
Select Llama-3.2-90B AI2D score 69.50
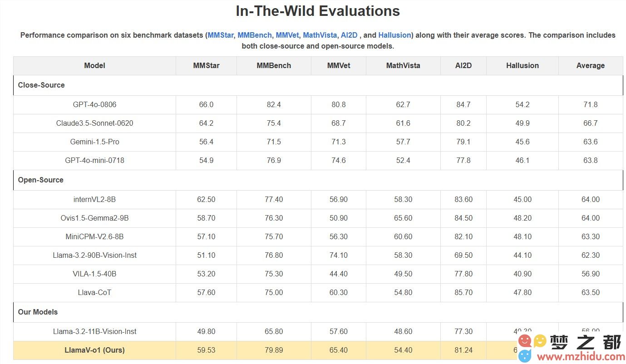[x=463, y=255]
